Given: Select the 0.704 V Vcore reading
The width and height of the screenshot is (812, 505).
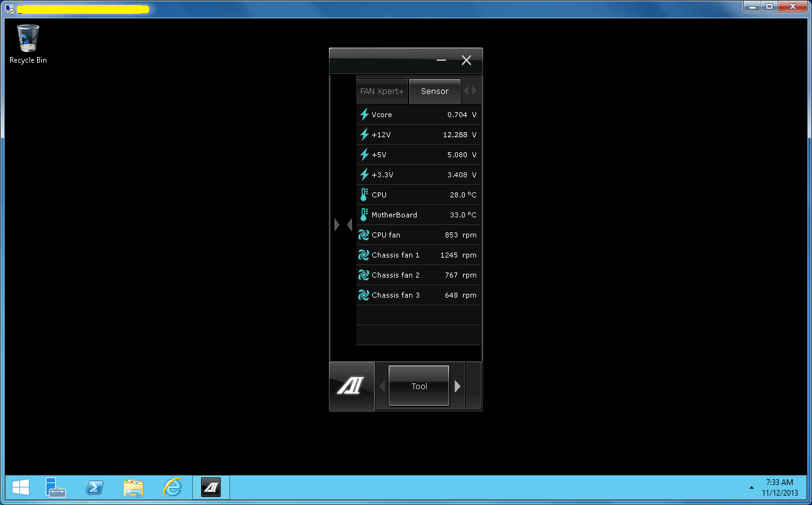Looking at the screenshot, I should click(462, 115).
